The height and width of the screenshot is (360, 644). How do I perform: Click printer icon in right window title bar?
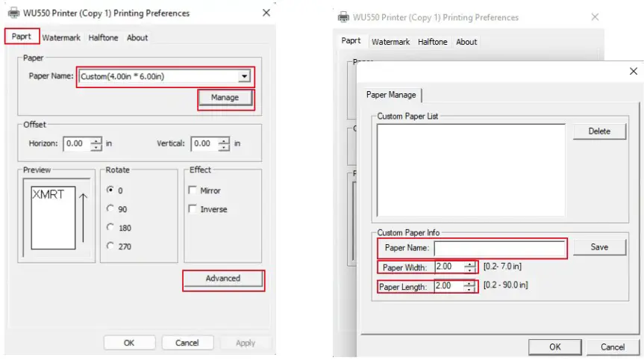tap(343, 17)
